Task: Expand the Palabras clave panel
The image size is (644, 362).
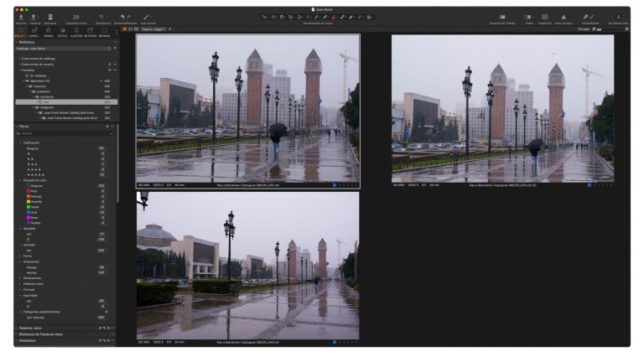Action: pyautogui.click(x=17, y=328)
